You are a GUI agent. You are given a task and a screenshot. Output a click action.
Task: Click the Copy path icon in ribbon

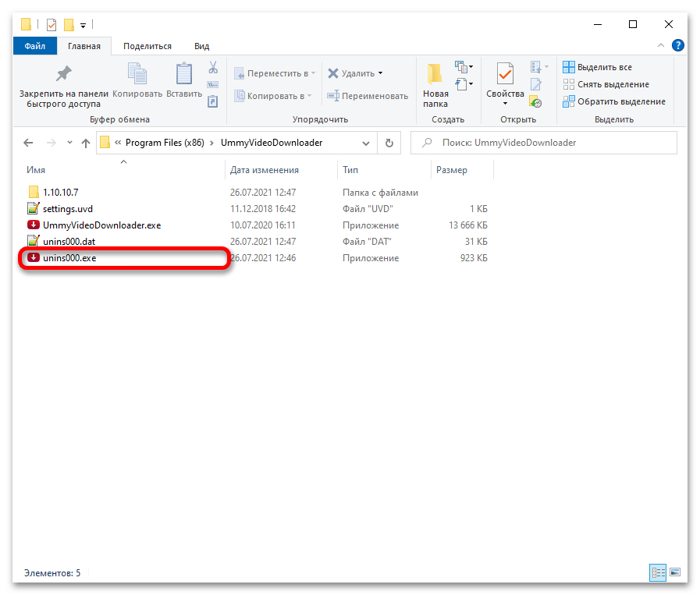[x=213, y=84]
